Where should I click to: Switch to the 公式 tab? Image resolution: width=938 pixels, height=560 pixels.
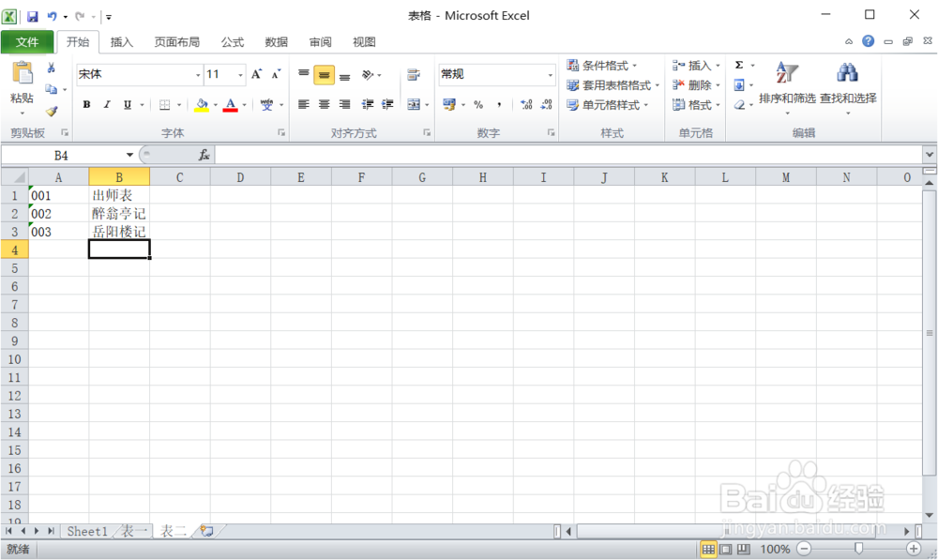click(233, 42)
